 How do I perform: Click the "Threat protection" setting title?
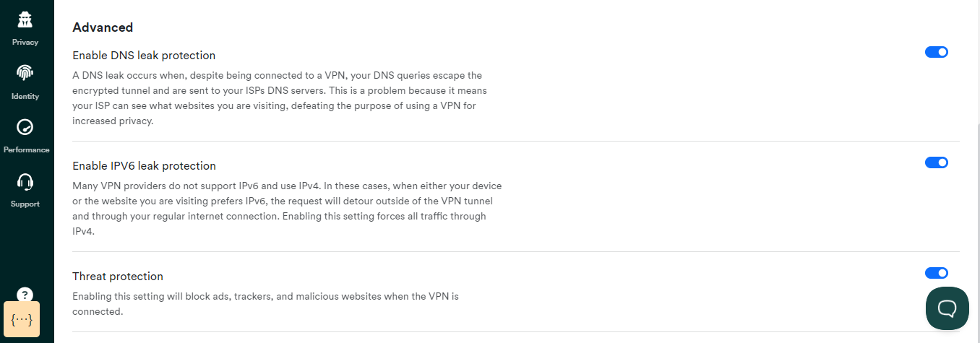click(x=118, y=276)
